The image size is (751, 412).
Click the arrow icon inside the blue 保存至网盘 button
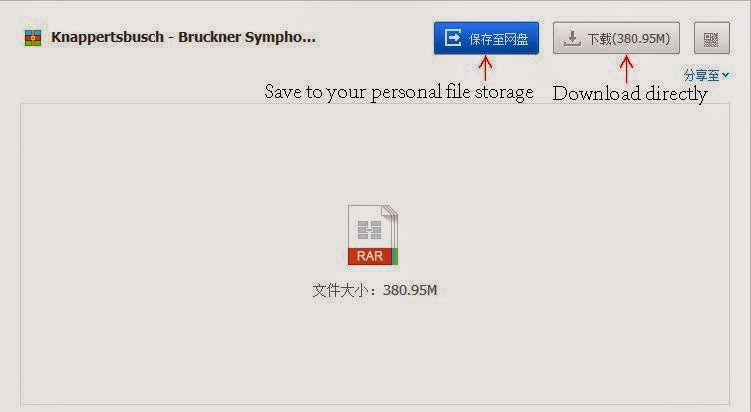(453, 38)
